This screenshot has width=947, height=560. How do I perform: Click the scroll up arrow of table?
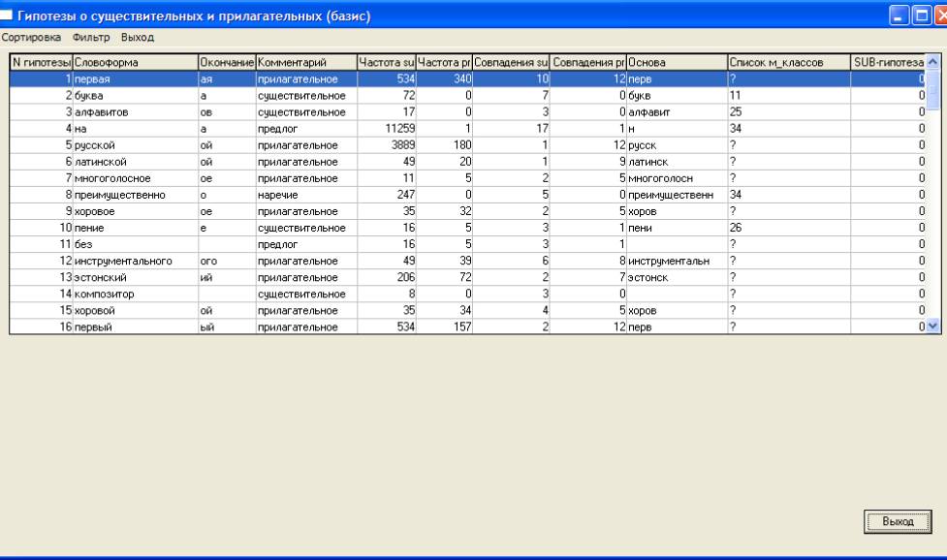pos(932,63)
